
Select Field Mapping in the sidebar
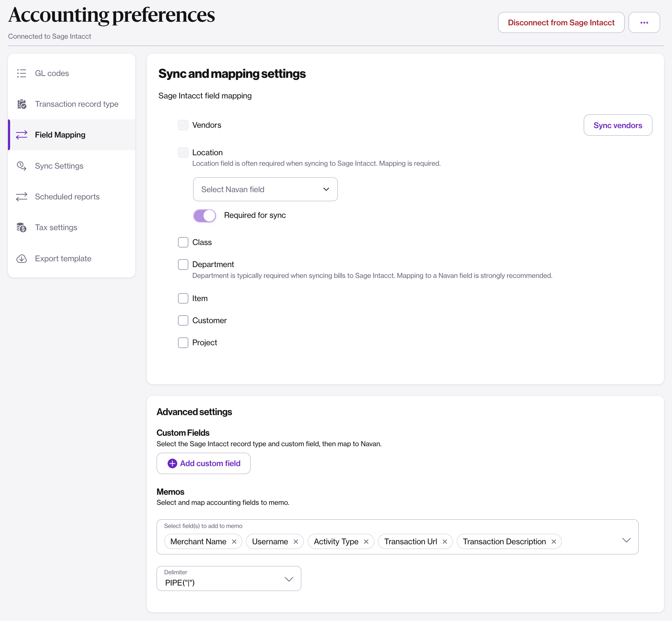pos(60,135)
